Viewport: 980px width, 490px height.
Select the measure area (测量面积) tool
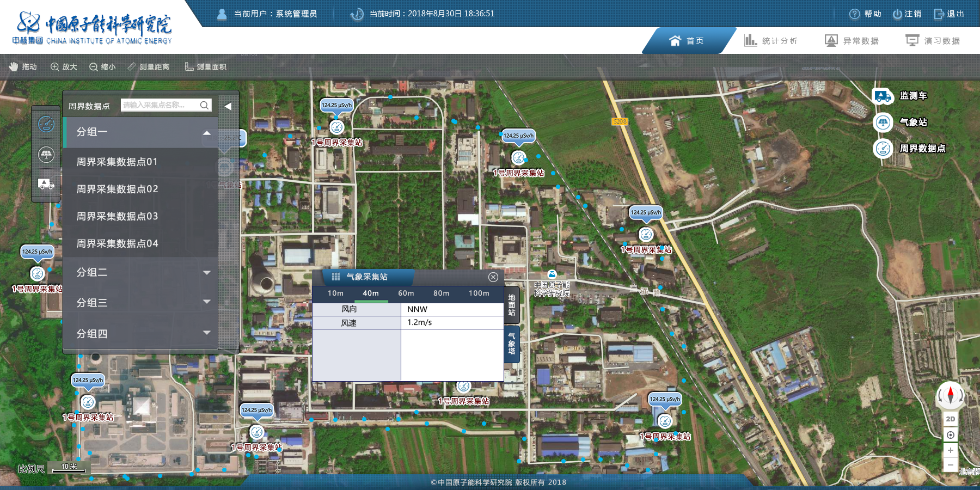206,67
